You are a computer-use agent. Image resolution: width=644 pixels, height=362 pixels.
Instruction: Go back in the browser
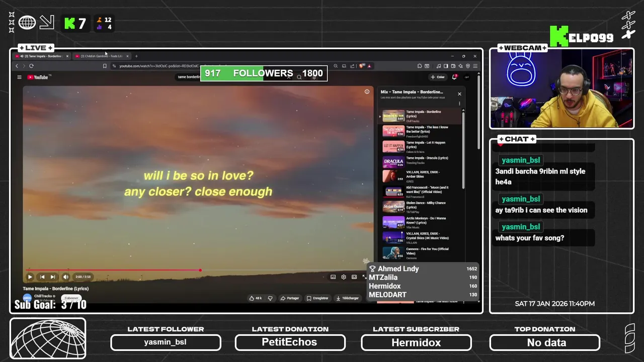click(17, 66)
